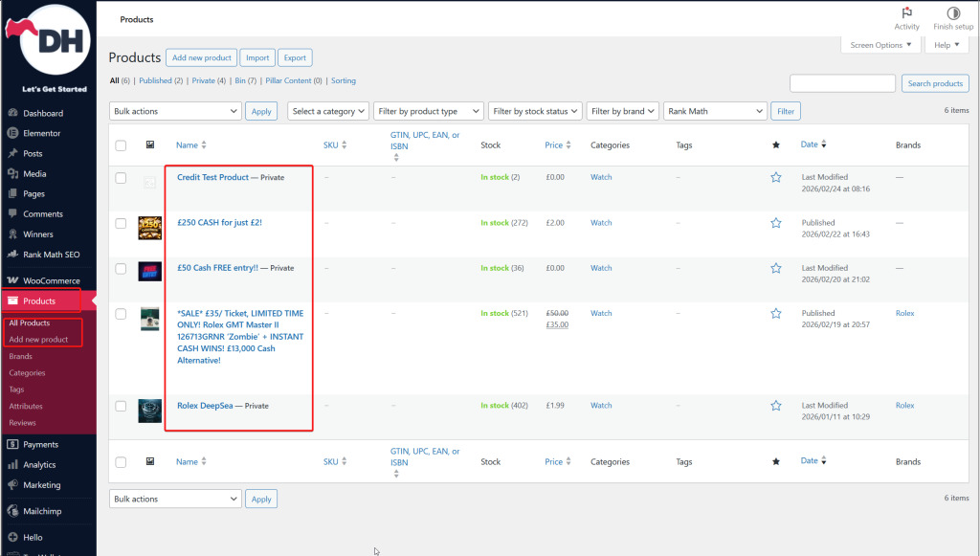Click the Add new product button

coord(201,58)
